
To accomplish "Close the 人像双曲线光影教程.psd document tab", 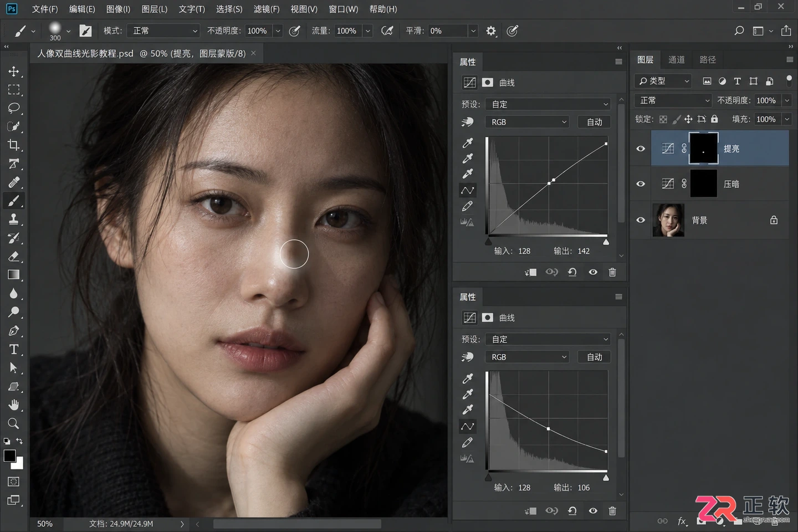I will coord(253,53).
